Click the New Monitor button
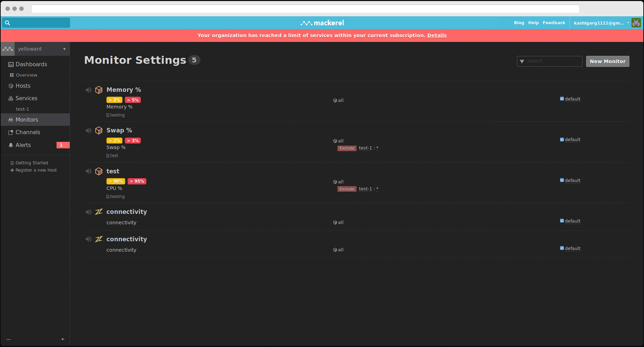 [607, 61]
